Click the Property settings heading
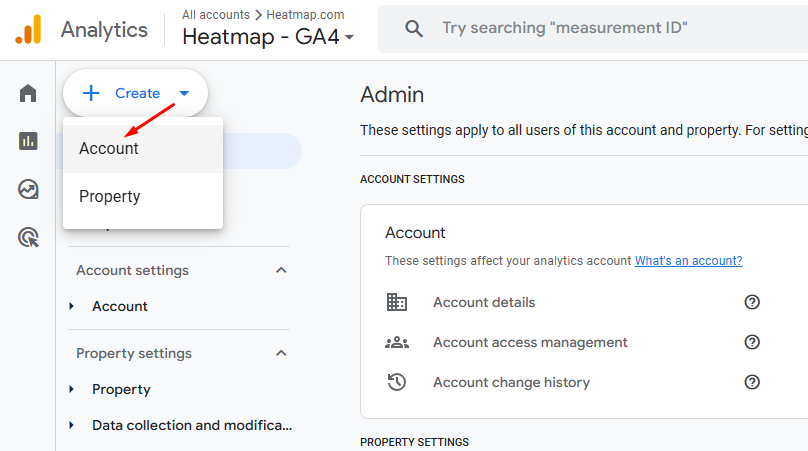Image resolution: width=808 pixels, height=451 pixels. [134, 353]
